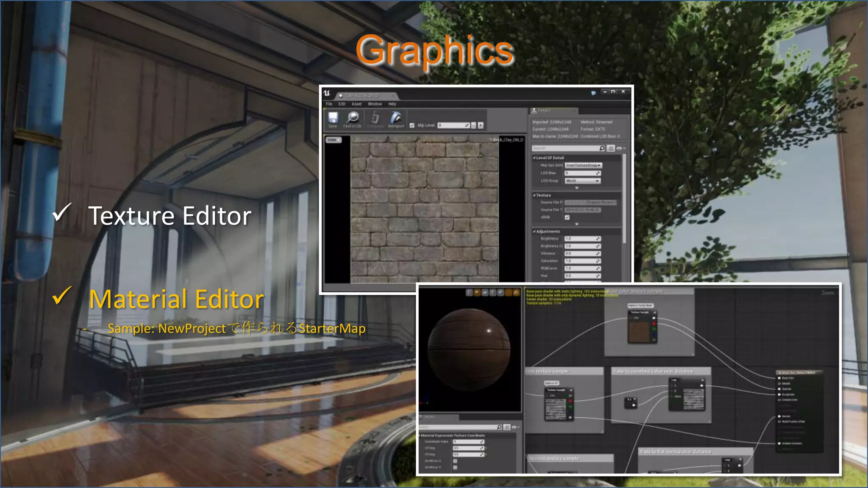Click Metallic input pin on material node
This screenshot has height=488, width=868.
[779, 383]
